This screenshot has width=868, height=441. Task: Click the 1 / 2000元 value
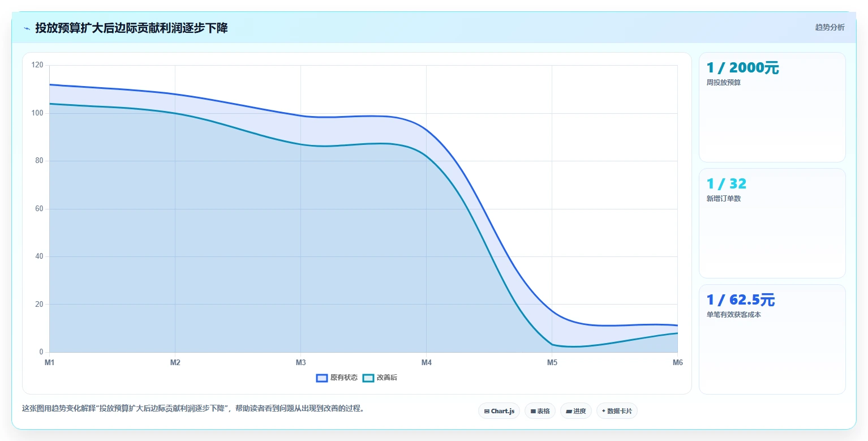coord(742,68)
